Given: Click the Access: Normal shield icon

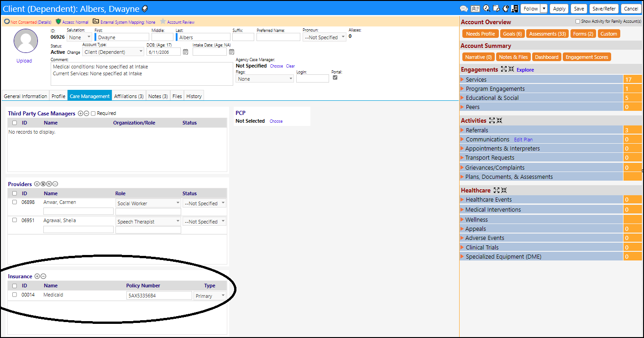Looking at the screenshot, I should (58, 21).
